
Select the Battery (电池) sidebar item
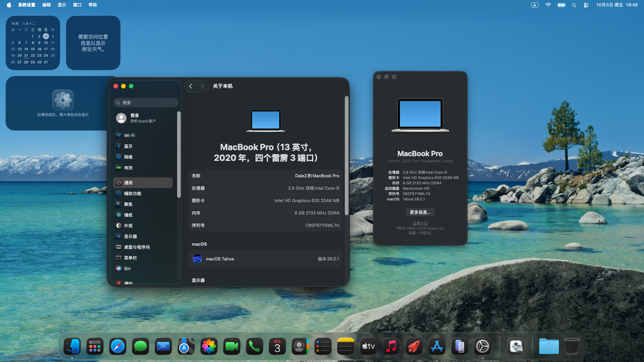coord(128,168)
